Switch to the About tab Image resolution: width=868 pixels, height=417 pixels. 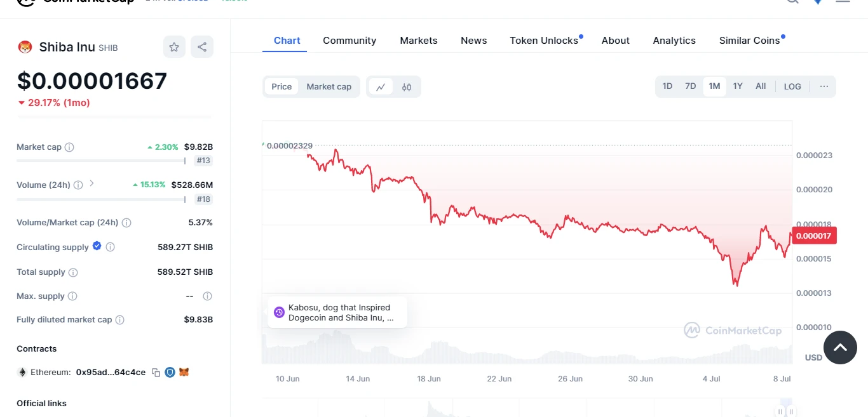[x=616, y=41]
